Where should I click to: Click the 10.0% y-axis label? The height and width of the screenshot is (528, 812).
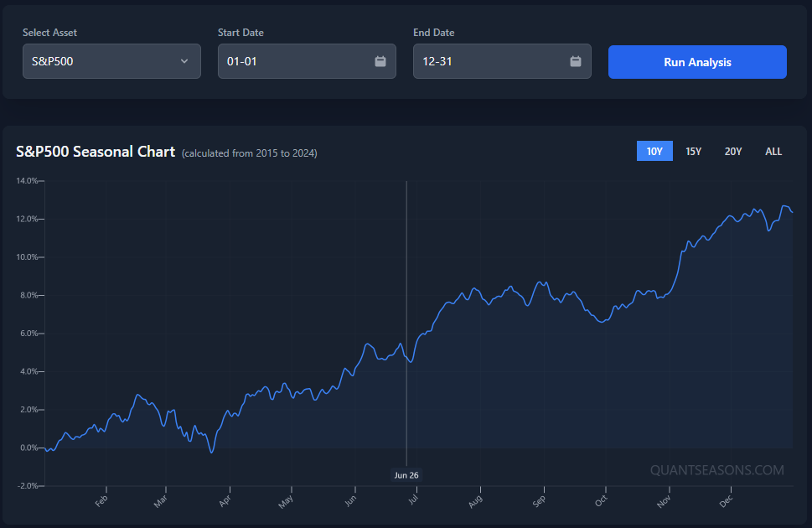tap(27, 257)
